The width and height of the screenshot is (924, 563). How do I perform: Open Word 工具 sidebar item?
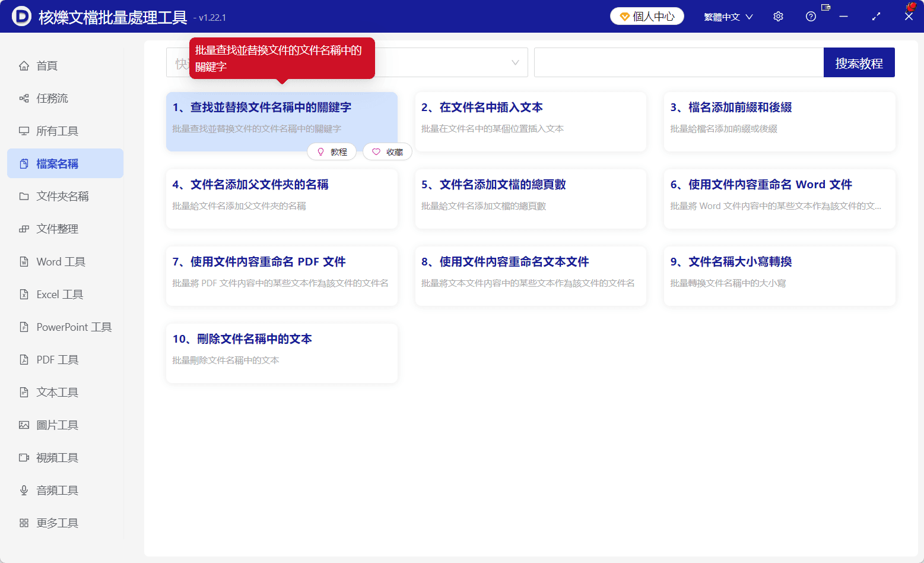pyautogui.click(x=65, y=262)
